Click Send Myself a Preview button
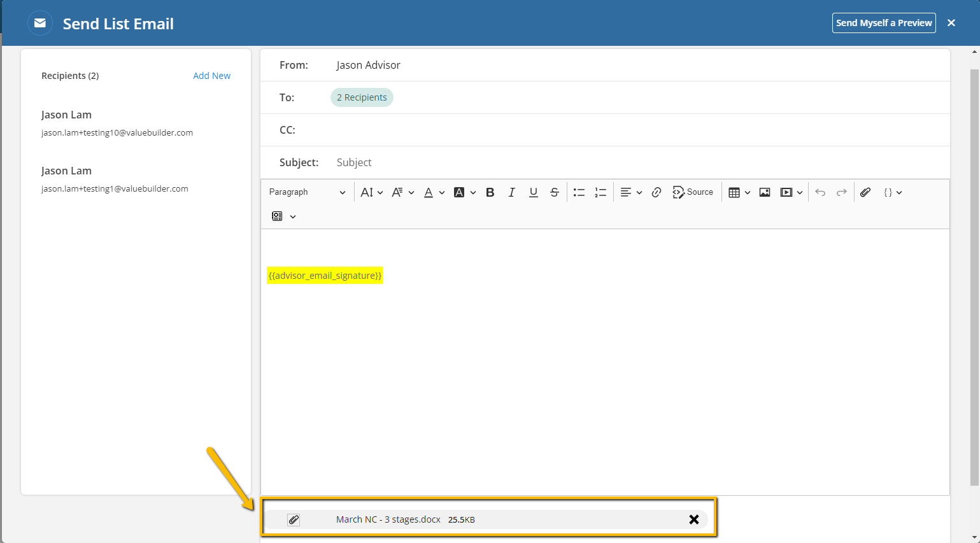980x543 pixels. point(884,23)
